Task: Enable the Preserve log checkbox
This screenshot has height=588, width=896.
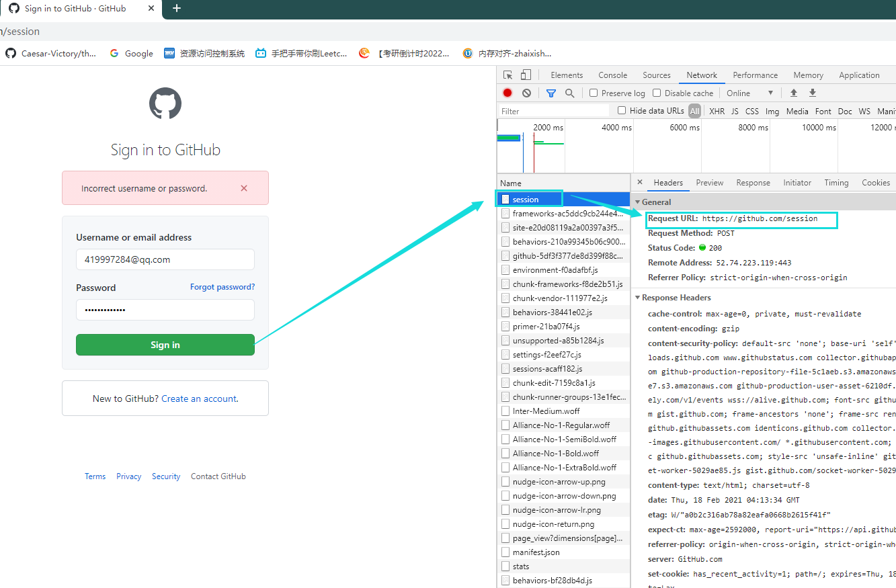Action: pyautogui.click(x=594, y=93)
